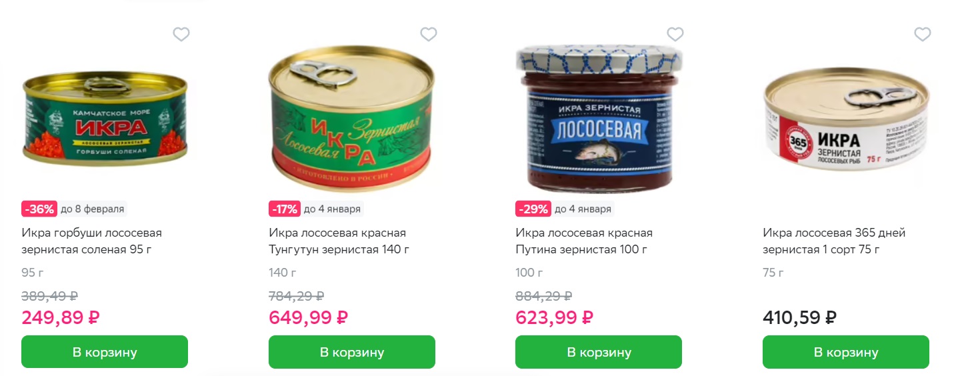Open Икра лососевая красная Путина title
The image size is (980, 376).
tap(584, 241)
